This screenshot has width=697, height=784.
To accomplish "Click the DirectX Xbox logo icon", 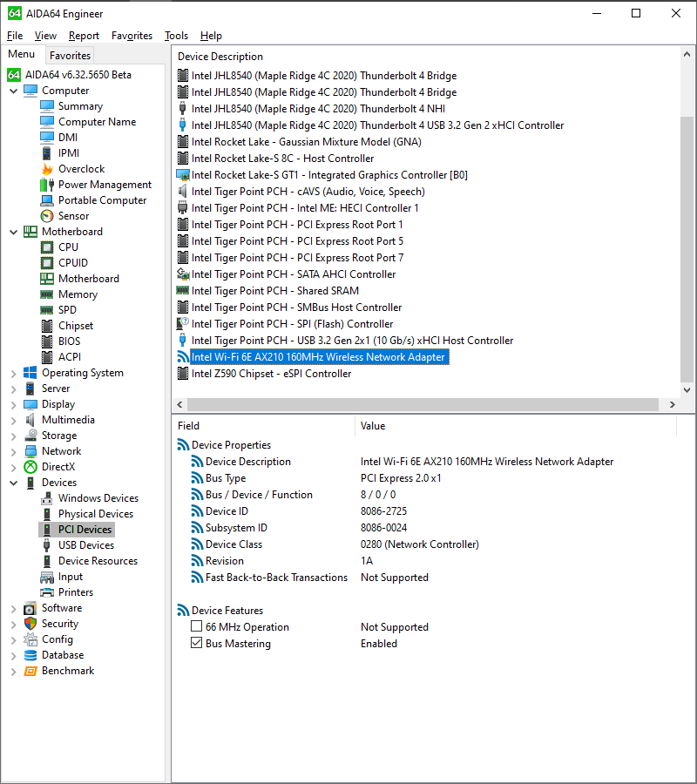I will 30,467.
